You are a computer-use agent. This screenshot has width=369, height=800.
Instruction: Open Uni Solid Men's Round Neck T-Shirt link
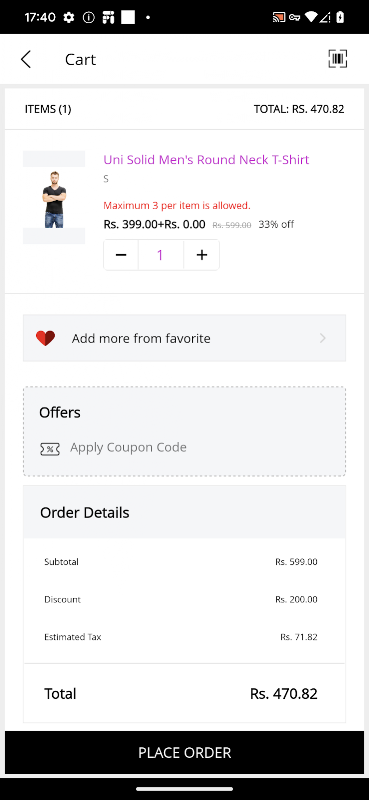tap(206, 160)
